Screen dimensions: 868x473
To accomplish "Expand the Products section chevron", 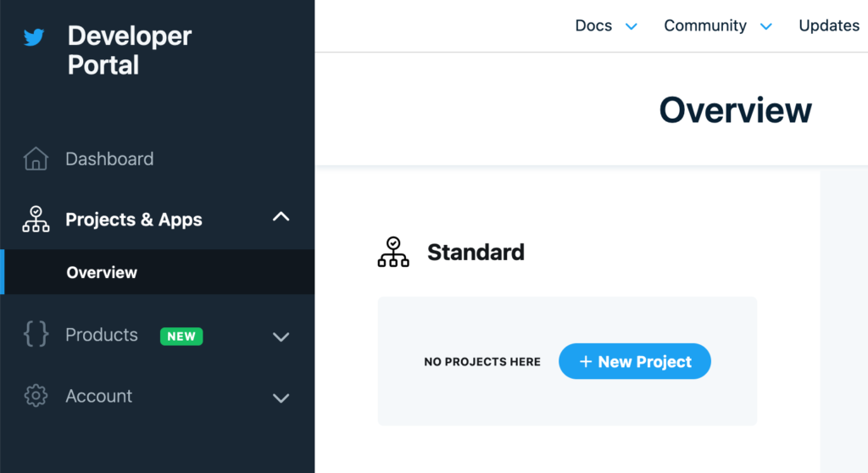I will pos(281,337).
